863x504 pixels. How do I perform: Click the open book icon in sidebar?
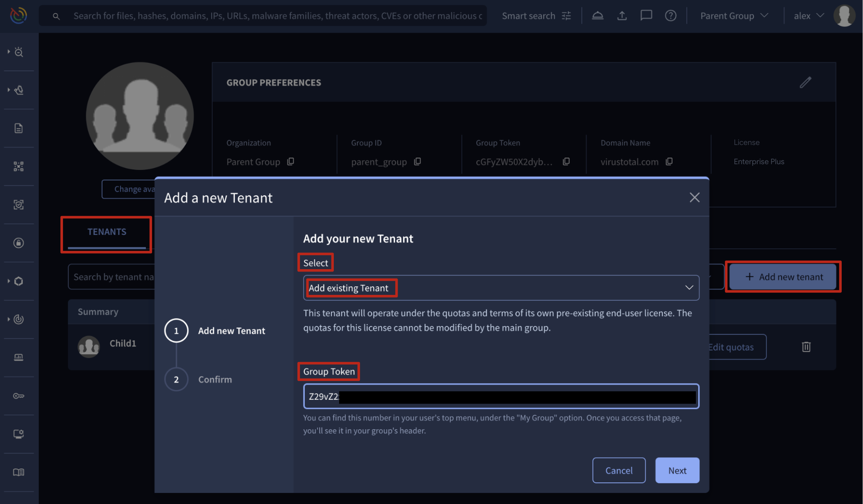(18, 472)
